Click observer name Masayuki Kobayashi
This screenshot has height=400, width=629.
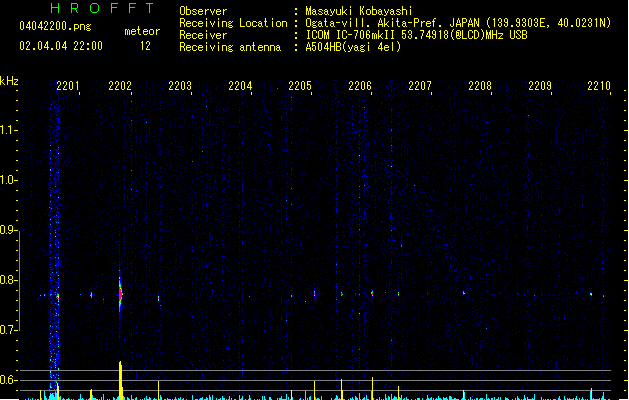(x=359, y=11)
